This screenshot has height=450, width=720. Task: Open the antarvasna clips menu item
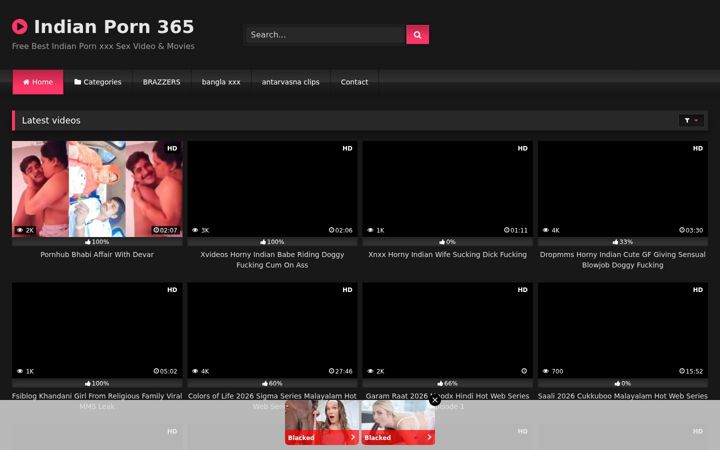(x=291, y=82)
